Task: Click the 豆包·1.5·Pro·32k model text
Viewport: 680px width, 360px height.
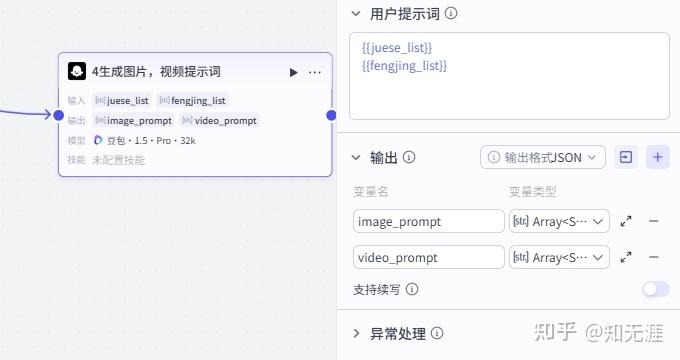Action: [x=151, y=141]
